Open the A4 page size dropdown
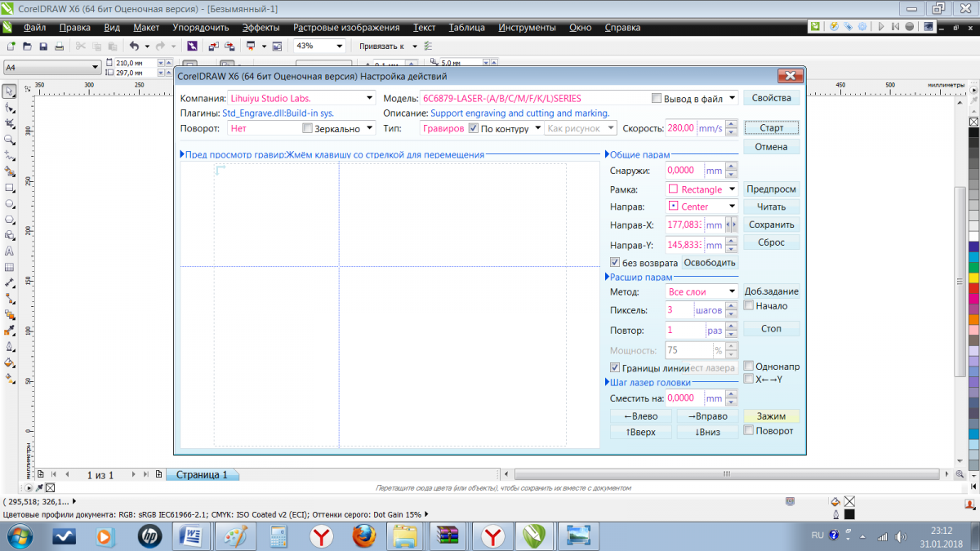Screen dimensions: 980x551 coord(95,67)
